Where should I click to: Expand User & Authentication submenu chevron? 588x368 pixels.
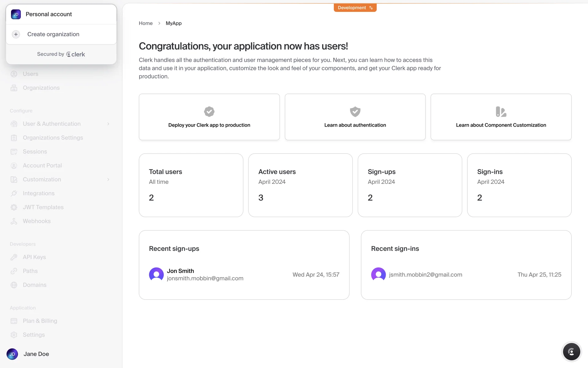pos(108,124)
